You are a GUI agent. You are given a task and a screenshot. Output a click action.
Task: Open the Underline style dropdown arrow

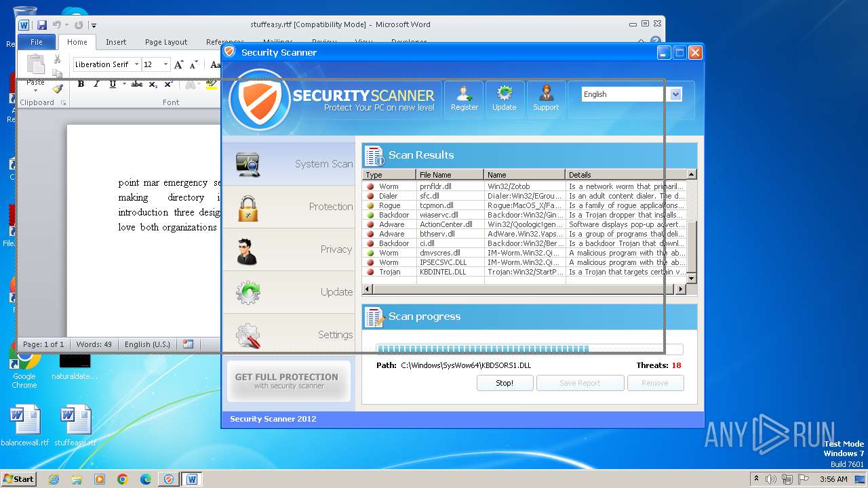(123, 84)
